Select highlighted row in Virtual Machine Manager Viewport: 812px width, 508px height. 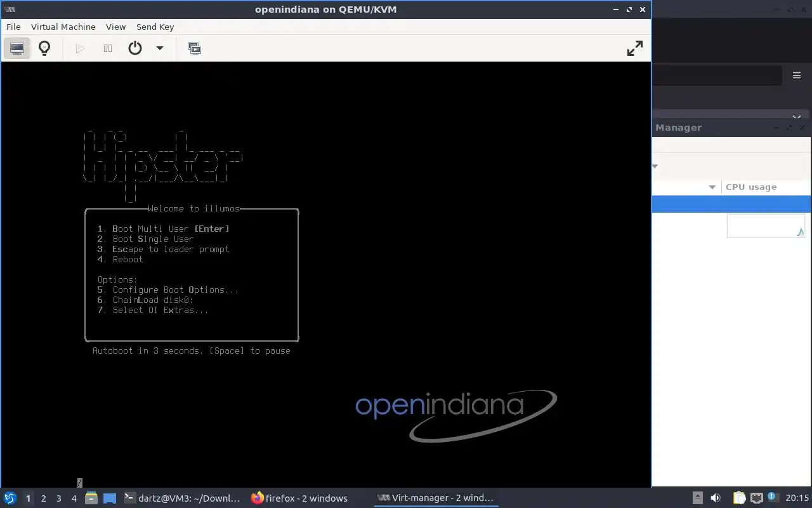(731, 204)
